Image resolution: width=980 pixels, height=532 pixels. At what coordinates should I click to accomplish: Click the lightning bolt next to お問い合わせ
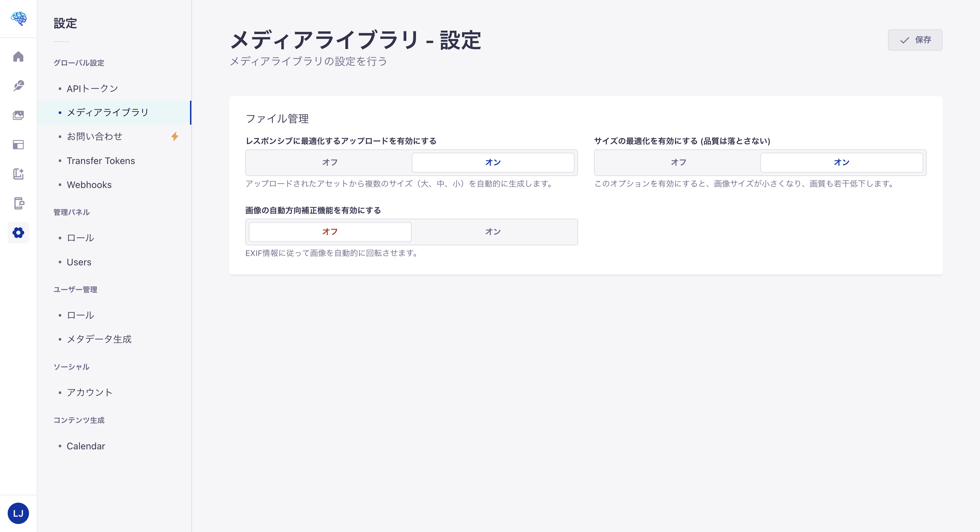(x=175, y=137)
